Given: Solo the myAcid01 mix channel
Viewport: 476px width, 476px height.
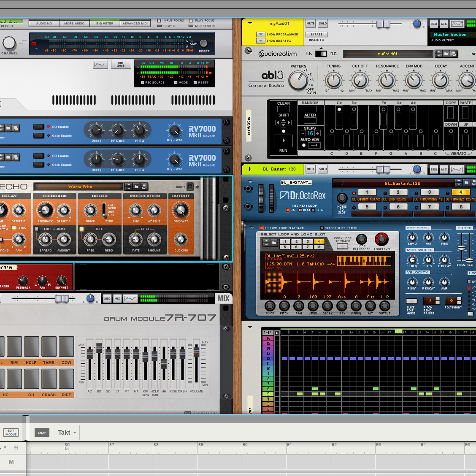Looking at the screenshot, I should point(323,24).
